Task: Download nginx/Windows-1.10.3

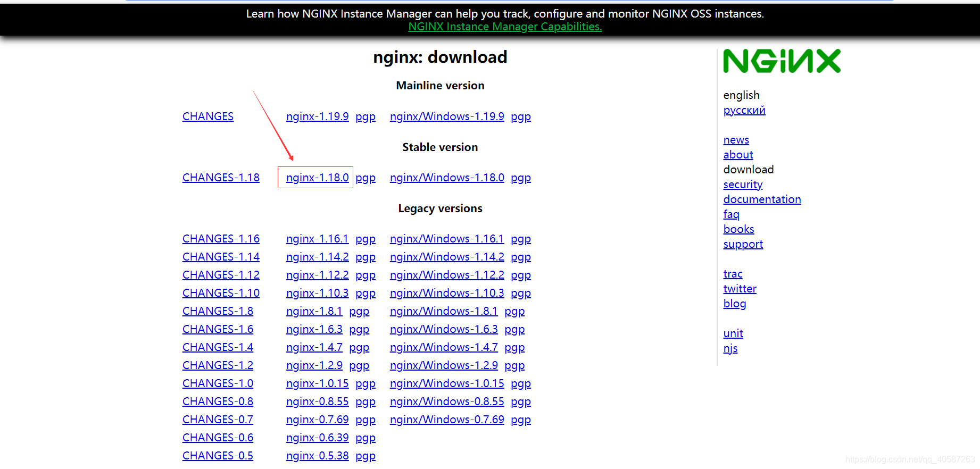Action: [447, 293]
